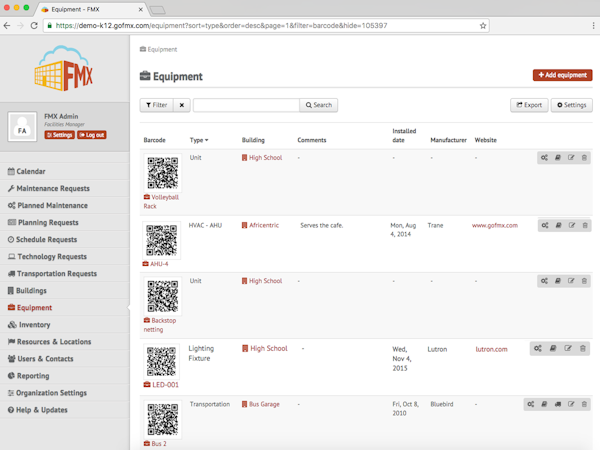
Task: Click the book icon in Bus 2 row
Action: pos(544,404)
